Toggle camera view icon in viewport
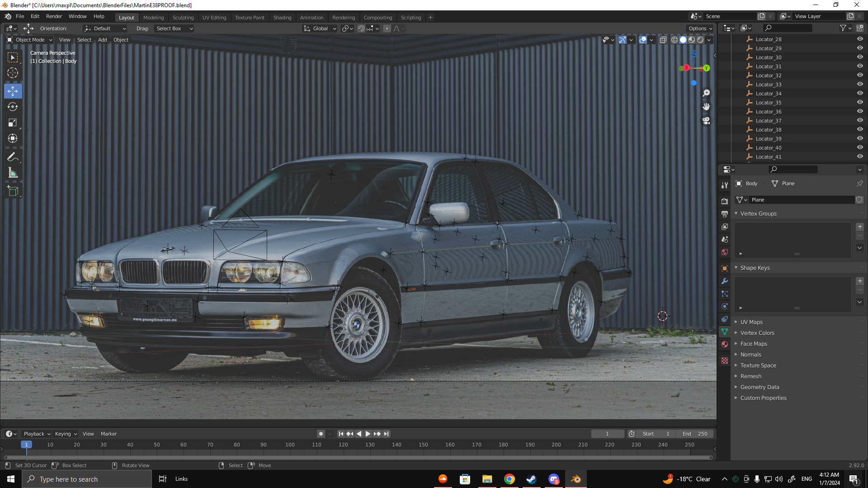Image resolution: width=868 pixels, height=488 pixels. coord(706,121)
